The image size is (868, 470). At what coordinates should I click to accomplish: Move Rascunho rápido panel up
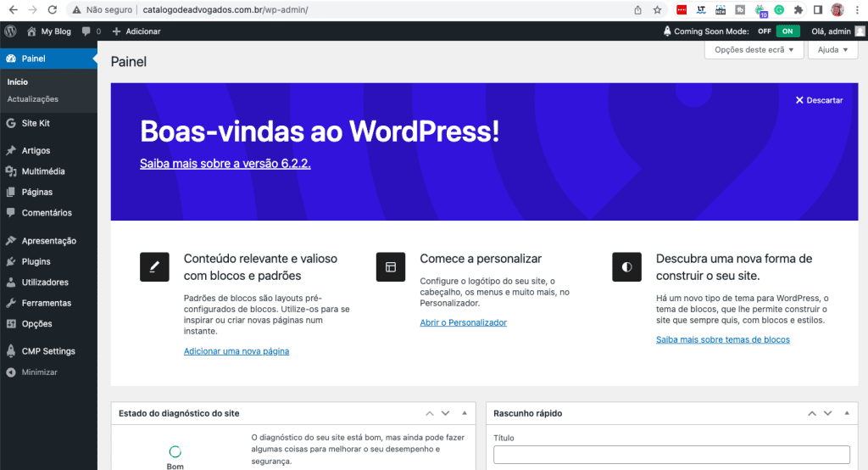(x=812, y=413)
